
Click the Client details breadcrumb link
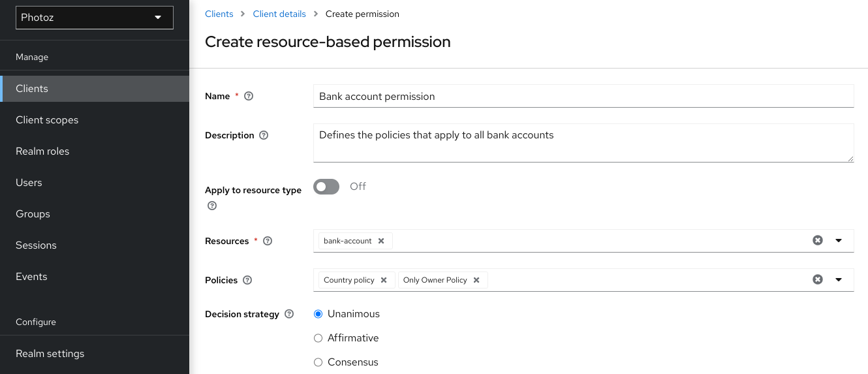point(279,14)
